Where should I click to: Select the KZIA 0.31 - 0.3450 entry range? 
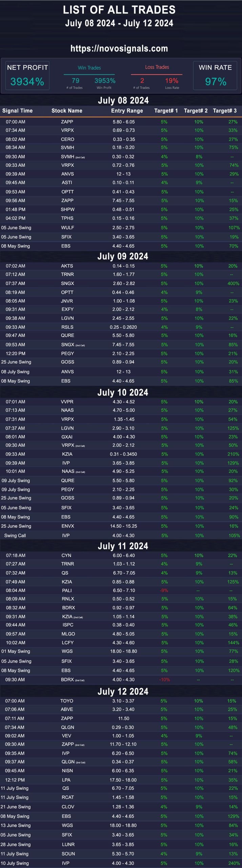123,454
